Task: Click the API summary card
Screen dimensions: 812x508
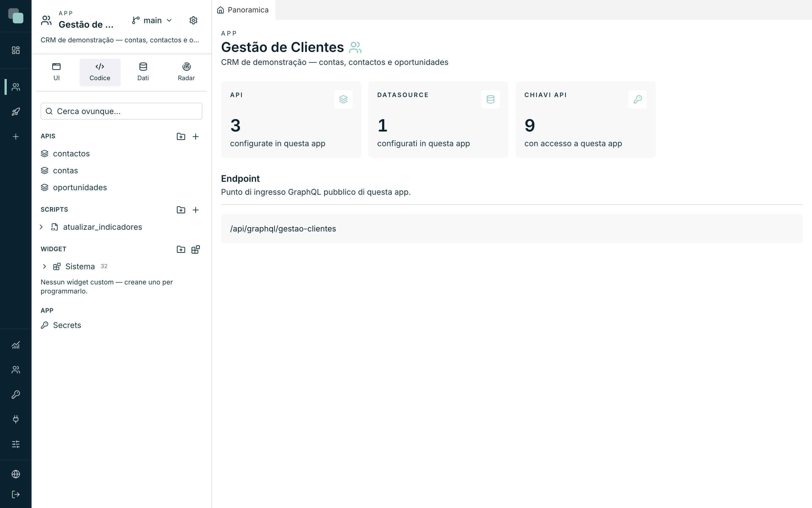Action: point(291,120)
